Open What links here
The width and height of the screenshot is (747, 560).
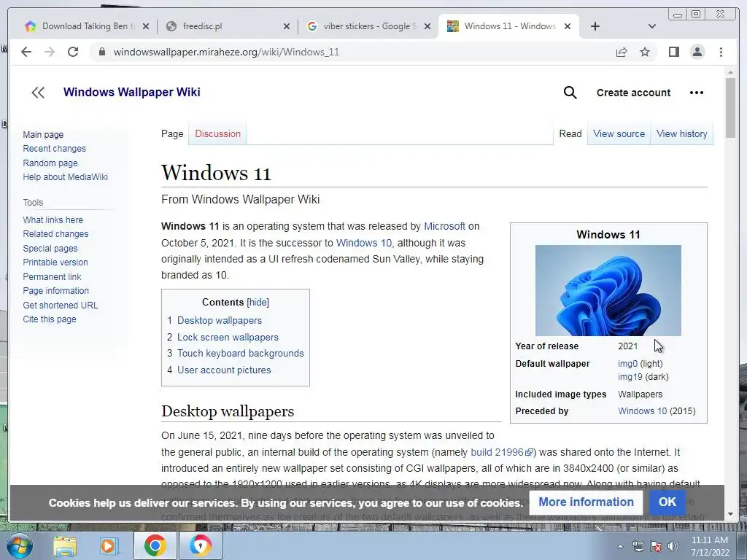tap(53, 220)
